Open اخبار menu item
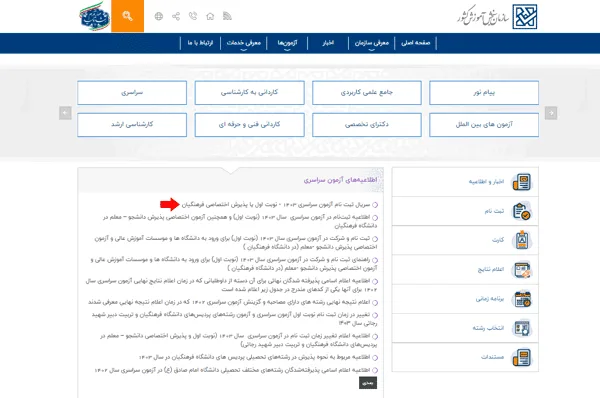The image size is (600, 398). (x=328, y=43)
